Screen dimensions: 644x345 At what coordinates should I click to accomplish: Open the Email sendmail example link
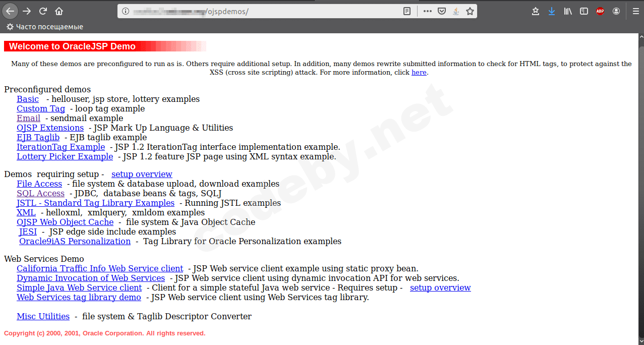click(x=28, y=119)
